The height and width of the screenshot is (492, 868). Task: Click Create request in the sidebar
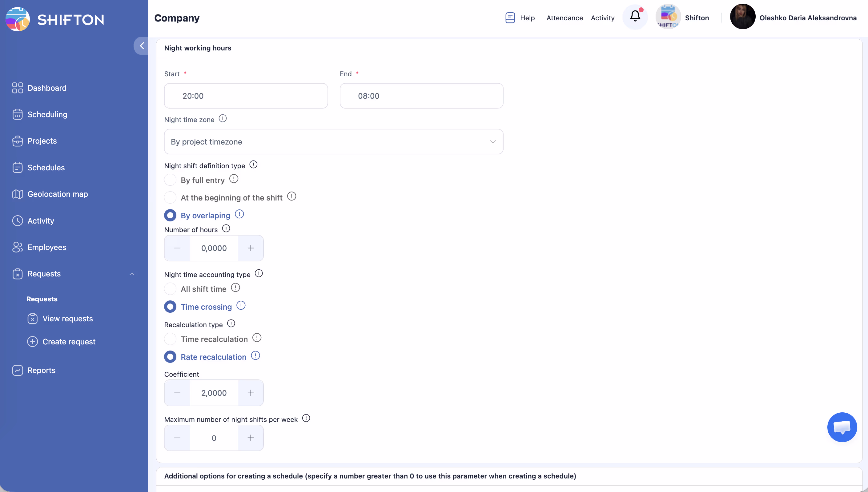pyautogui.click(x=69, y=342)
